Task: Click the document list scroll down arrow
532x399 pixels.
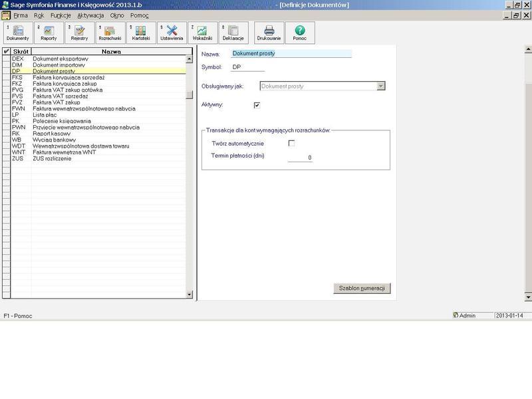Action: (x=190, y=295)
